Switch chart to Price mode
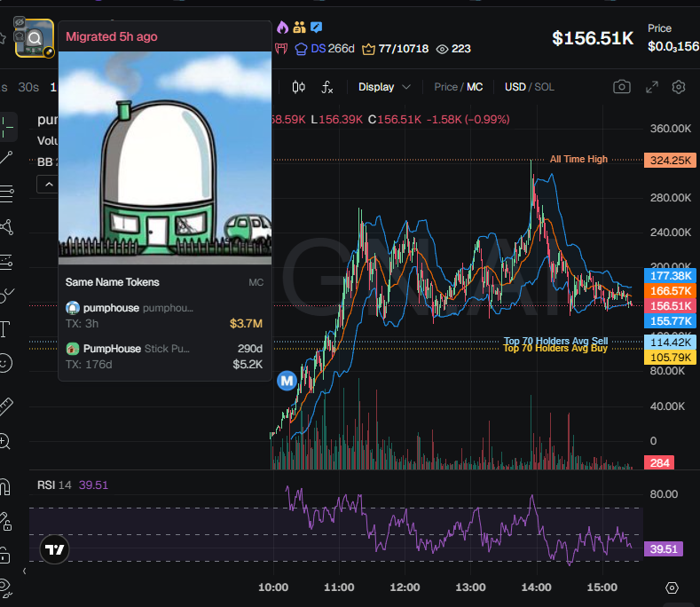The image size is (700, 607). click(445, 87)
